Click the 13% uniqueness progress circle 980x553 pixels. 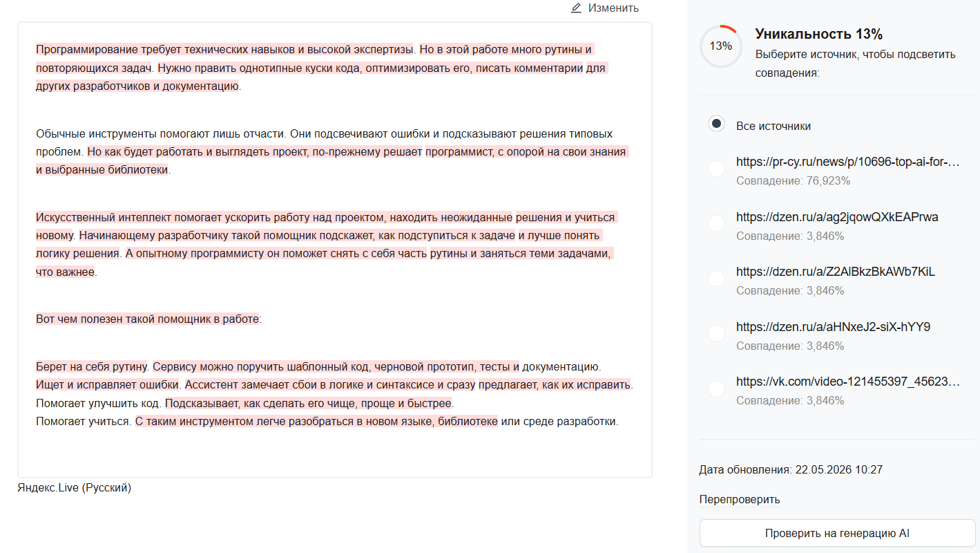(720, 46)
